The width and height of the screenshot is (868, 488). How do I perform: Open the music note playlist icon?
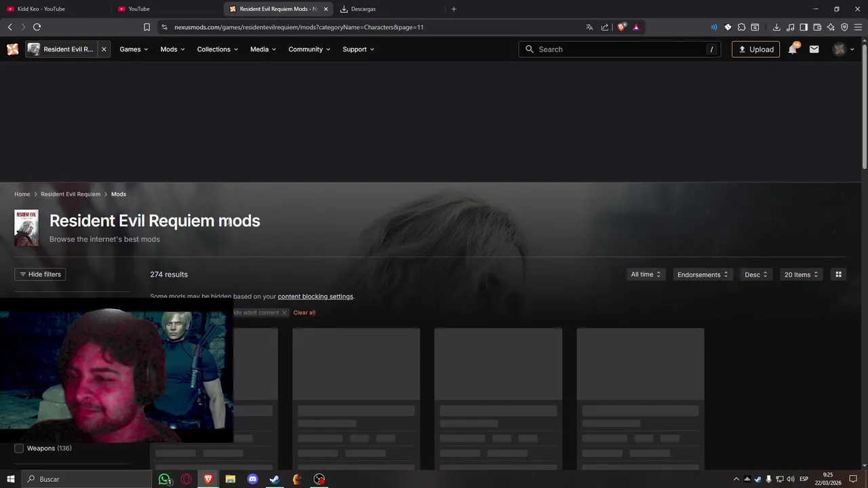coord(790,27)
